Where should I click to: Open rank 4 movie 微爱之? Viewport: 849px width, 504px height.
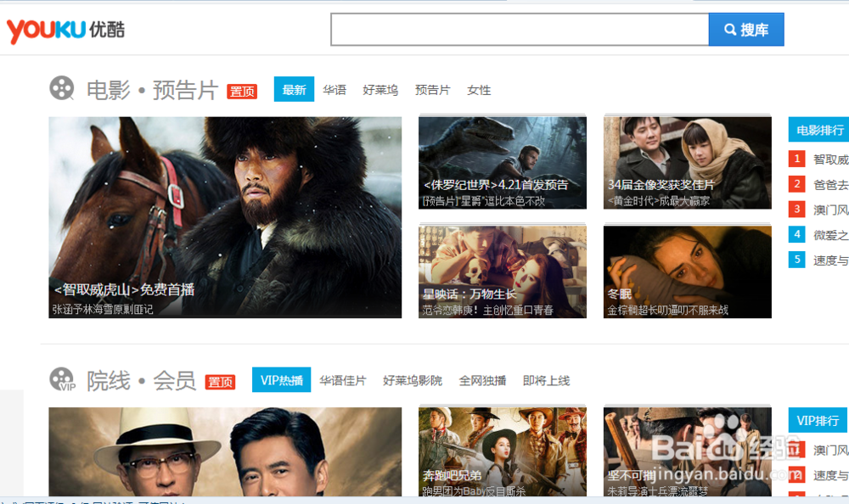pos(830,235)
